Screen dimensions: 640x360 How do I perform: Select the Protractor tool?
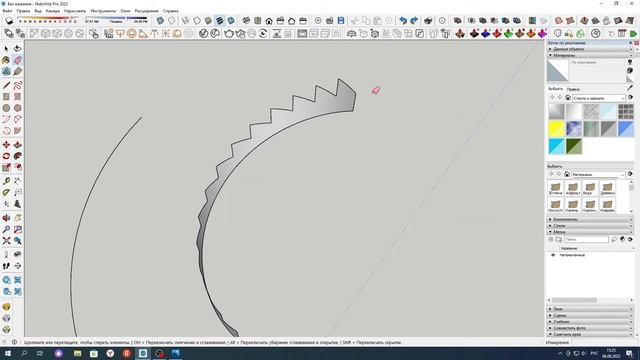[x=6, y=192]
